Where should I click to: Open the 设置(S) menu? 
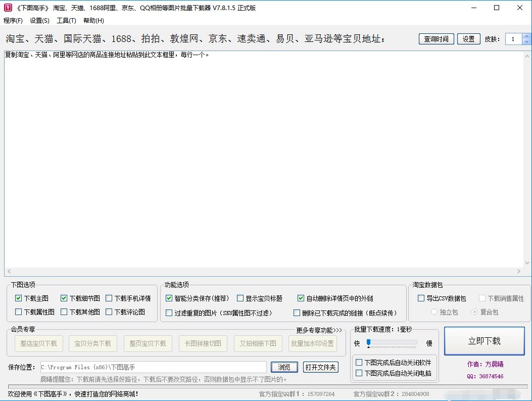coord(39,21)
